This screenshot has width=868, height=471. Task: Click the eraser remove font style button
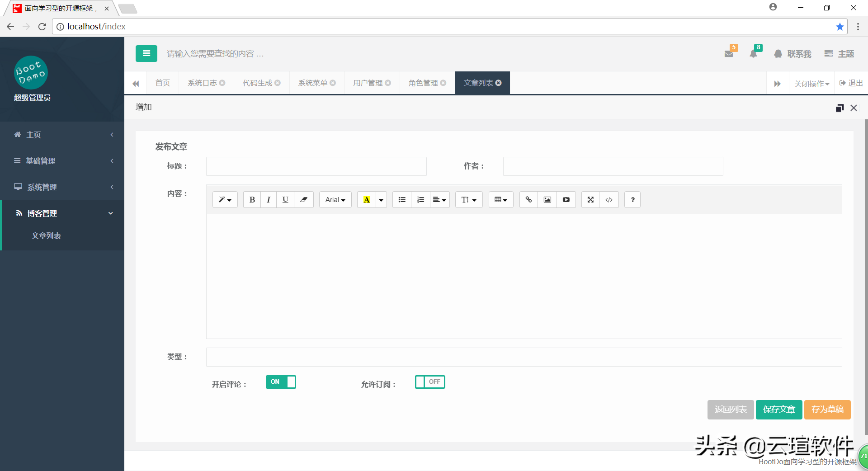304,200
